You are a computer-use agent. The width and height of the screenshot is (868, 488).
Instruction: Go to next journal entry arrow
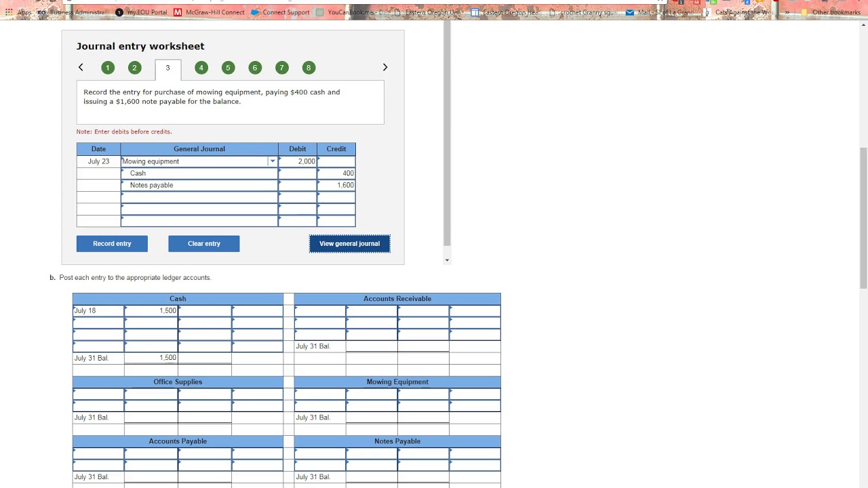pos(385,67)
